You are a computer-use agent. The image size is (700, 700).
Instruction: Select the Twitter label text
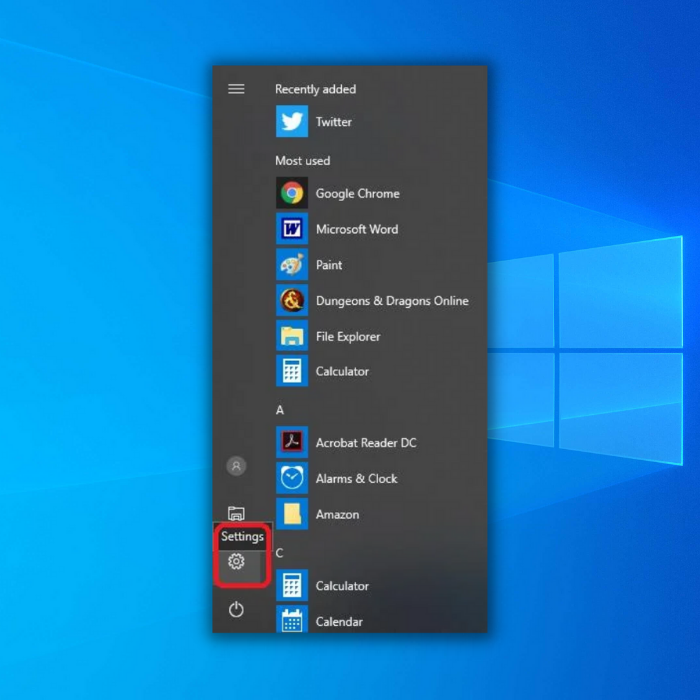coord(333,122)
